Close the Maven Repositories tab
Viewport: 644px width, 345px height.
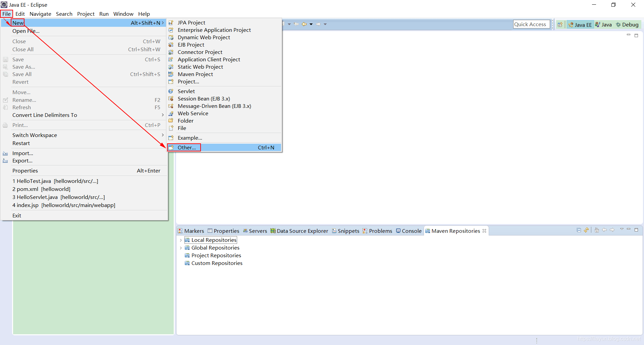484,231
